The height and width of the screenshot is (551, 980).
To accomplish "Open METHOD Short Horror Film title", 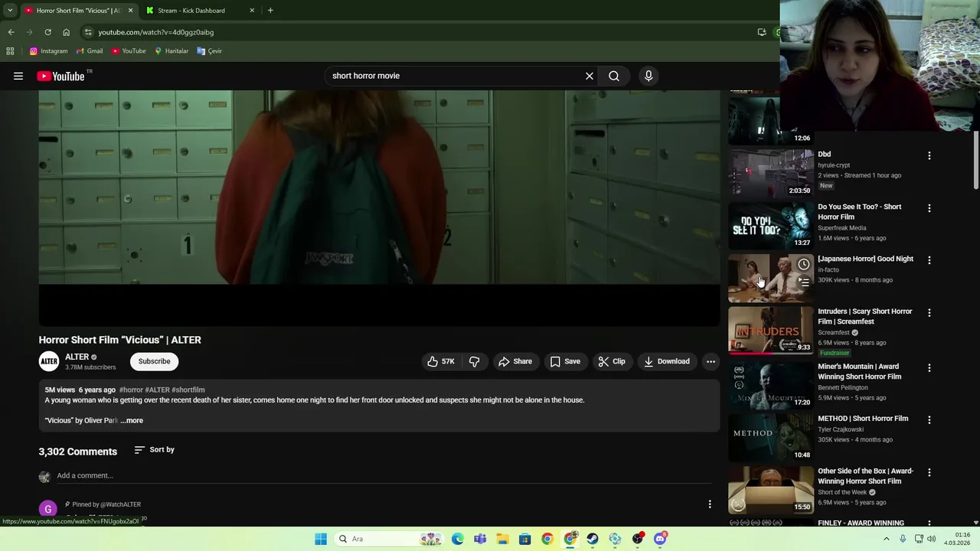I will coord(863,419).
